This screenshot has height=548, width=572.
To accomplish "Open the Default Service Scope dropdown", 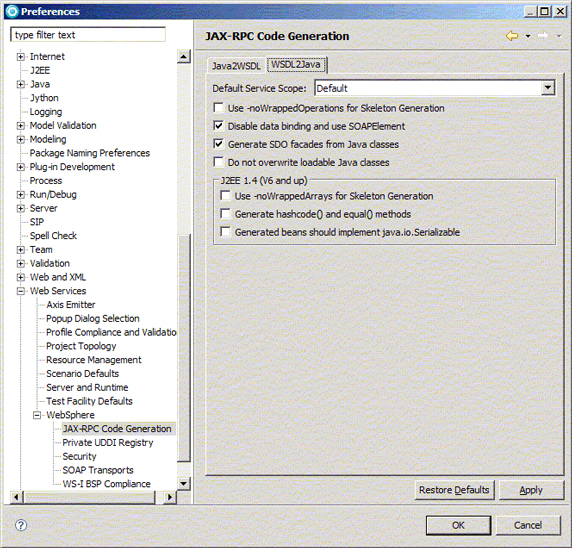I will pyautogui.click(x=548, y=88).
